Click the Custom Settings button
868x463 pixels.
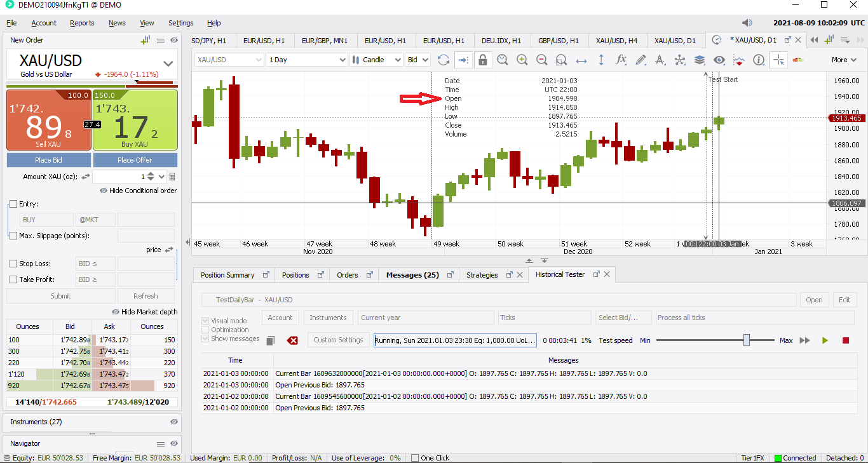pos(338,340)
